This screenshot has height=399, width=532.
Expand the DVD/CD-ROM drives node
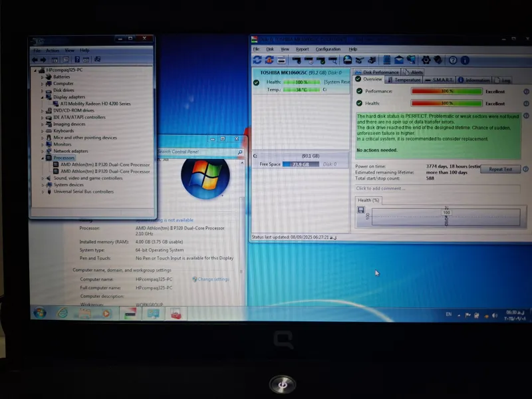pyautogui.click(x=43, y=111)
